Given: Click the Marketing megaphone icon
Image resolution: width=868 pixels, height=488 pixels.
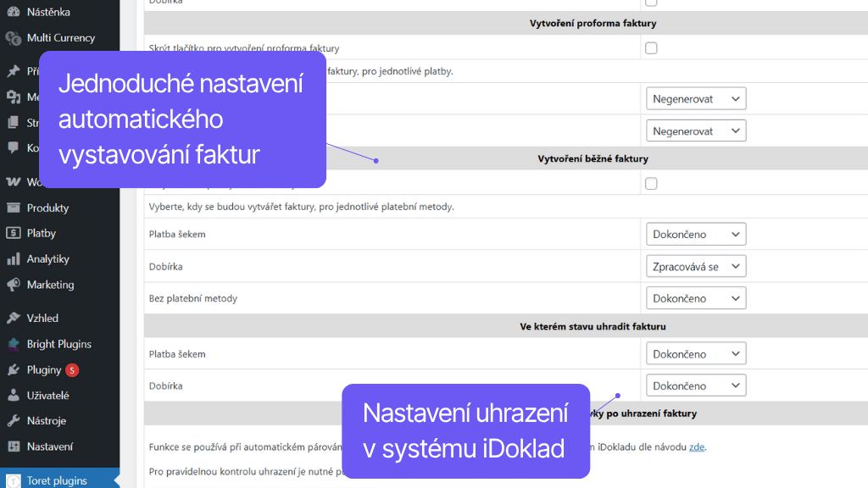Looking at the screenshot, I should tap(13, 286).
